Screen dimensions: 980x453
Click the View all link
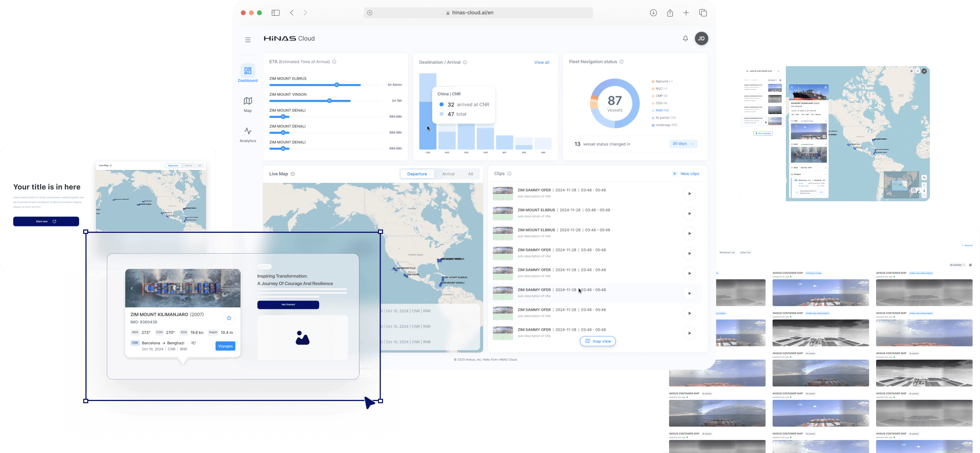click(x=541, y=62)
